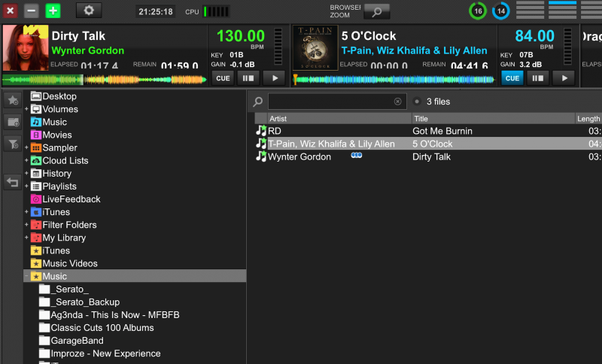Viewport: 602px width, 364px height.
Task: Click the Dirty Talk deck level meter
Action: 278,47
